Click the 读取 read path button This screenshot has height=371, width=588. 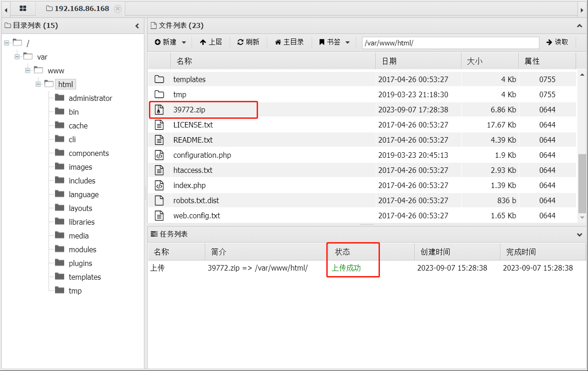click(x=557, y=42)
